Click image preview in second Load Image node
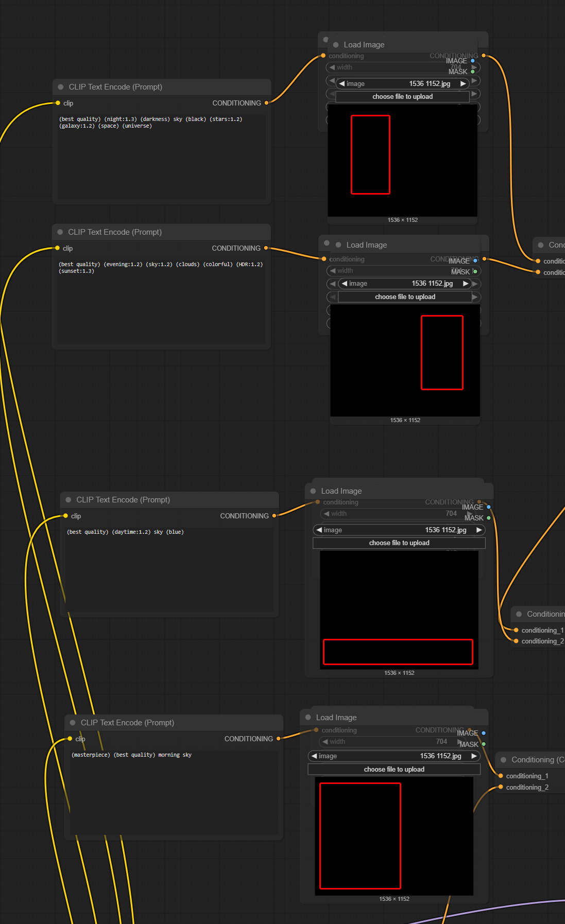This screenshot has width=565, height=924. (405, 360)
